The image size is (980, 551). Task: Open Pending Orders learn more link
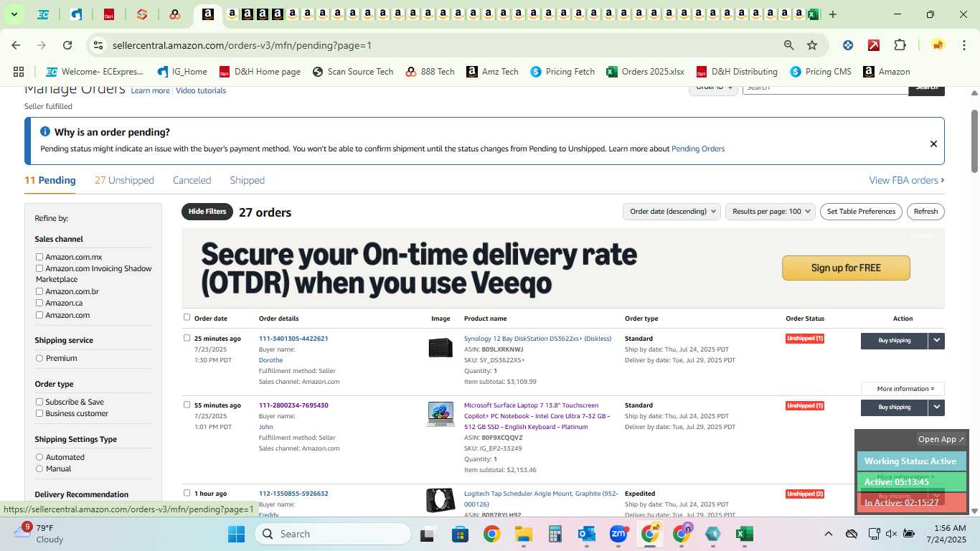(x=698, y=149)
